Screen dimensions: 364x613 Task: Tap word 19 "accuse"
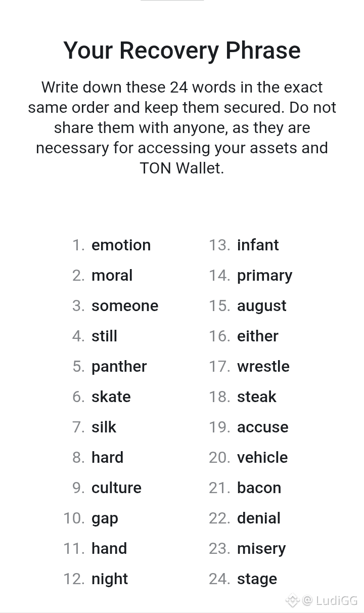click(x=262, y=427)
